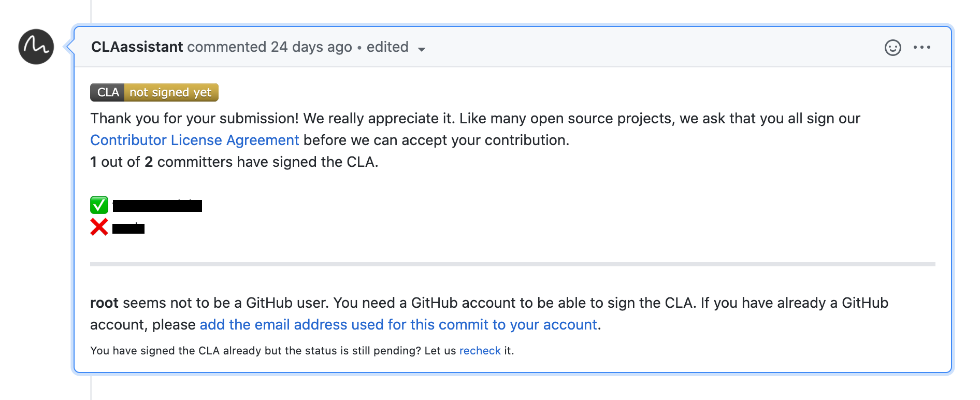The width and height of the screenshot is (980, 400).
Task: Click the horizontal divider line in the comment
Action: 512,264
